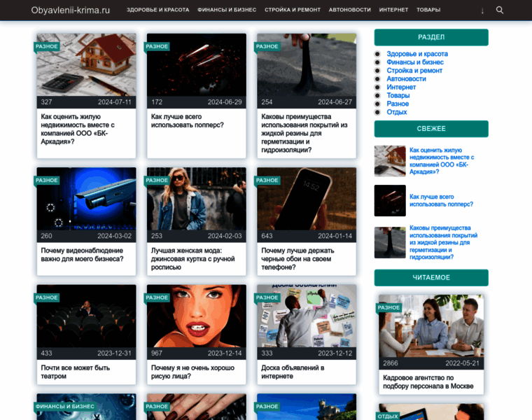Image resolution: width=532 pixels, height=420 pixels.
Task: Open bulletin board article thumbnail
Action: point(307,316)
